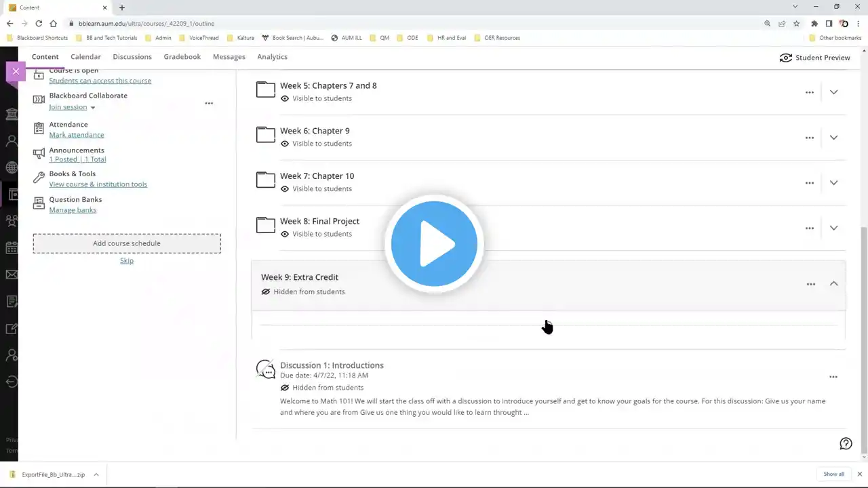Expand the Week 5: Chapters 7 and 8 folder chevron
The image size is (868, 488).
point(833,92)
